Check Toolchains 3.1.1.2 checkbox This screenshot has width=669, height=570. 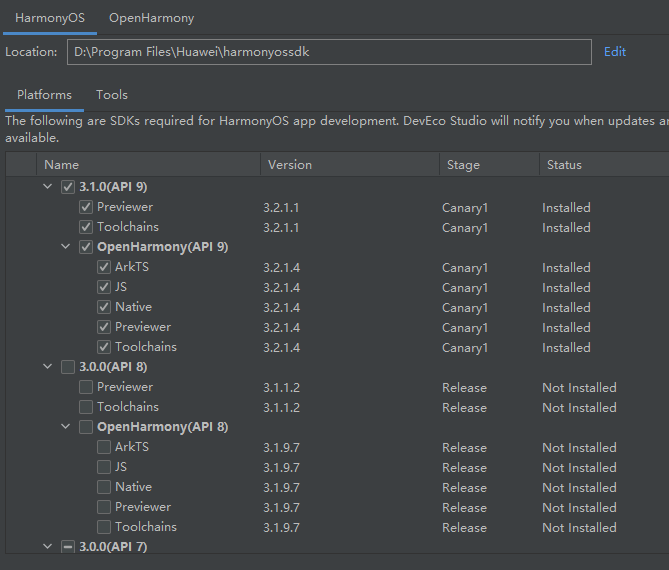tap(86, 407)
